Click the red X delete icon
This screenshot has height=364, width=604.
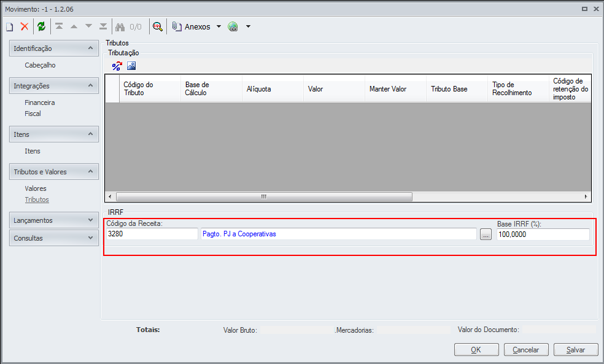pos(25,26)
